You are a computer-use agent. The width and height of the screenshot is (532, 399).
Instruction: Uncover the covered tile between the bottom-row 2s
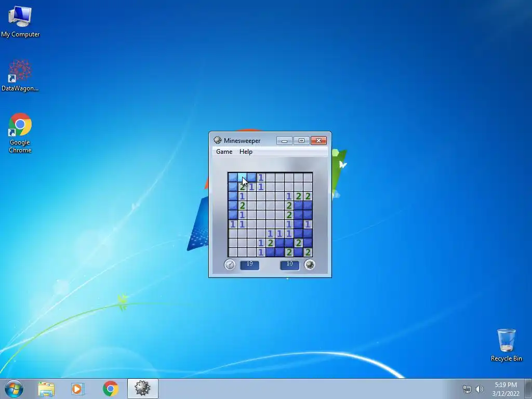click(298, 252)
